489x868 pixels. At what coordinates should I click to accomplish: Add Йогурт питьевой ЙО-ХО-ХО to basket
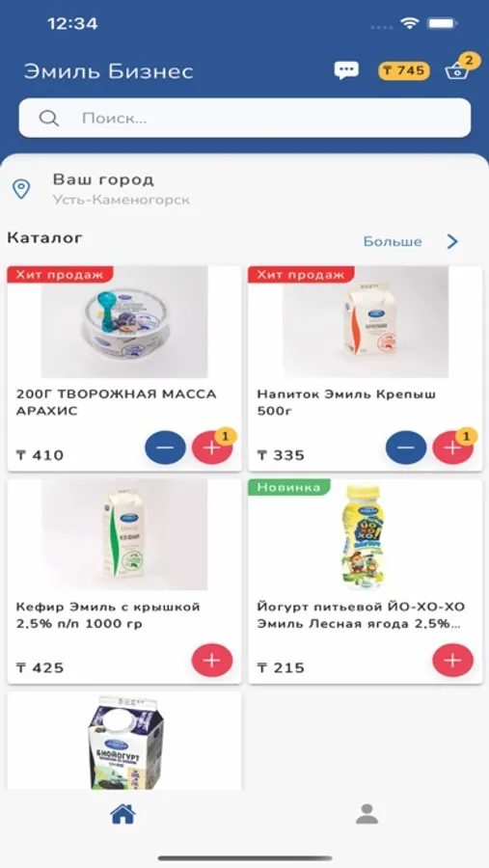click(x=453, y=660)
